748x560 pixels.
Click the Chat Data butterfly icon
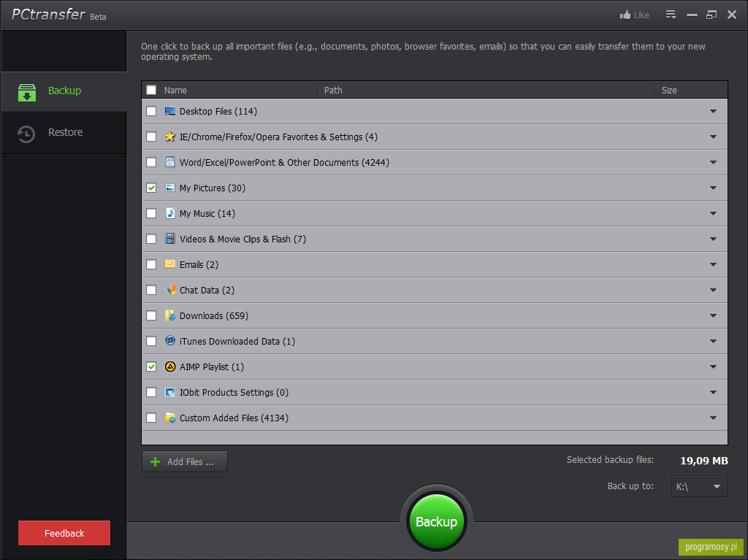coord(169,290)
